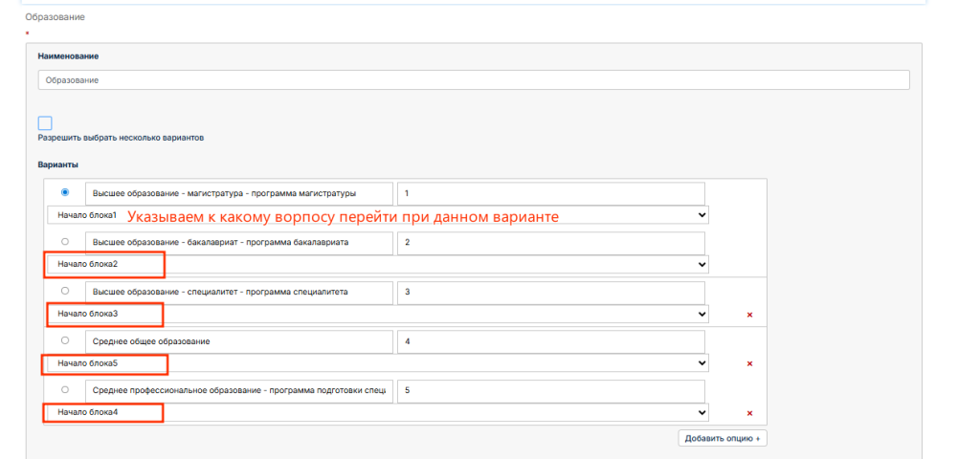This screenshot has width=980, height=459.
Task: Edit the бакалавриат option name field
Action: coord(239,242)
